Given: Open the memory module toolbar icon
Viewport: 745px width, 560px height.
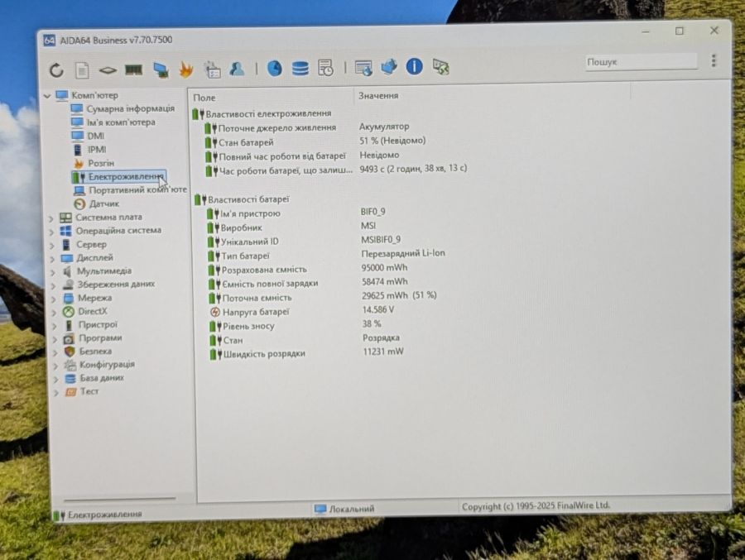Looking at the screenshot, I should [133, 69].
